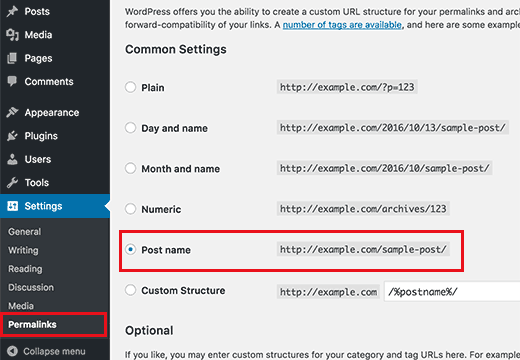
Task: Click the Plugins plug icon
Action: (12, 136)
